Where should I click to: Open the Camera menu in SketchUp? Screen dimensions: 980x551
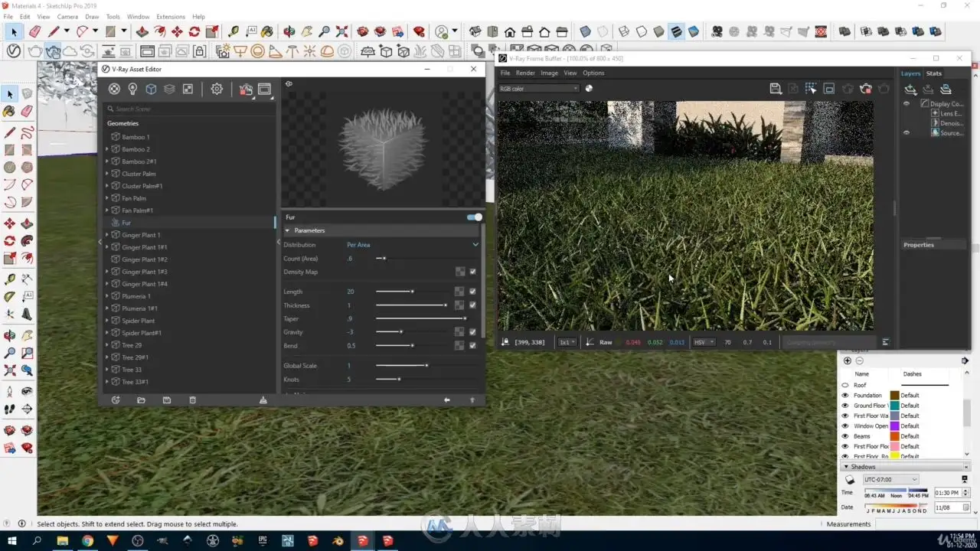pyautogui.click(x=67, y=17)
